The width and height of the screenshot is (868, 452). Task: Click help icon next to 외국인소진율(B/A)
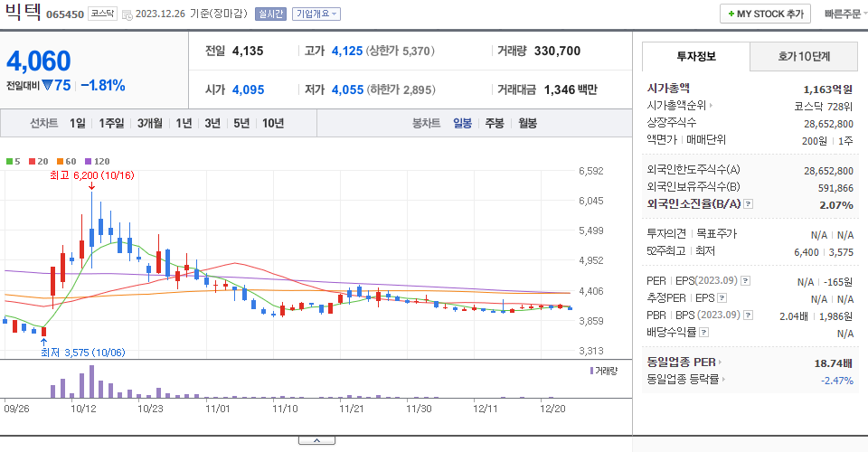(x=748, y=204)
